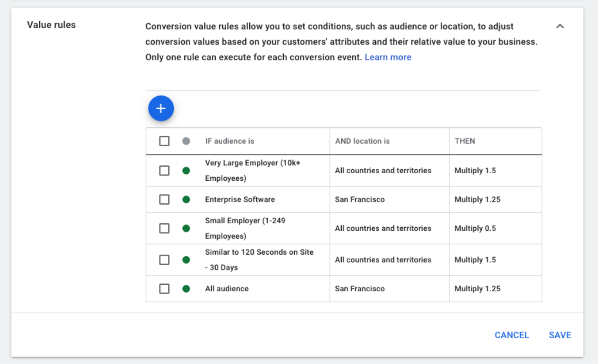Click the gray status dot in the table header
This screenshot has height=364, width=598.
tap(186, 141)
